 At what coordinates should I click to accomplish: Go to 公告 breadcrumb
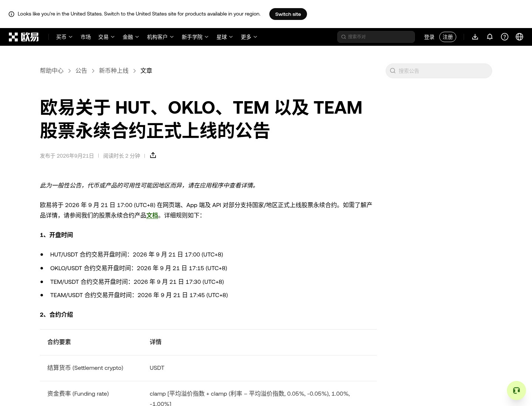[81, 70]
